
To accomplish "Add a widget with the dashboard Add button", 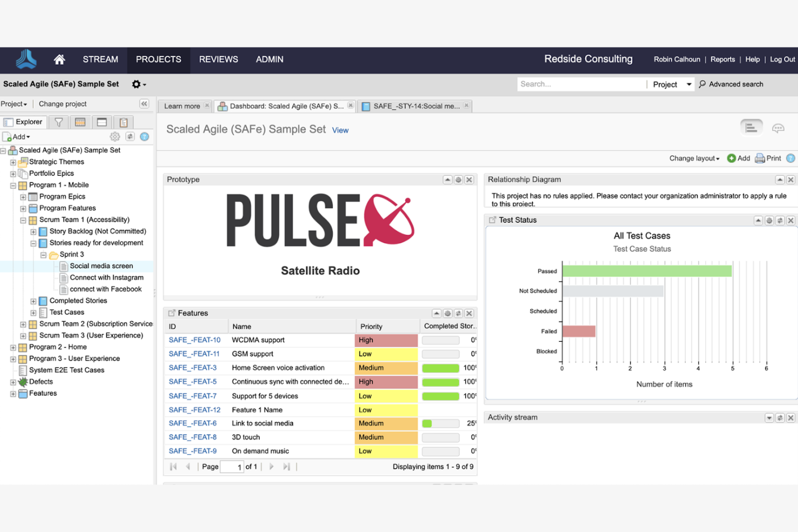I will (x=739, y=158).
